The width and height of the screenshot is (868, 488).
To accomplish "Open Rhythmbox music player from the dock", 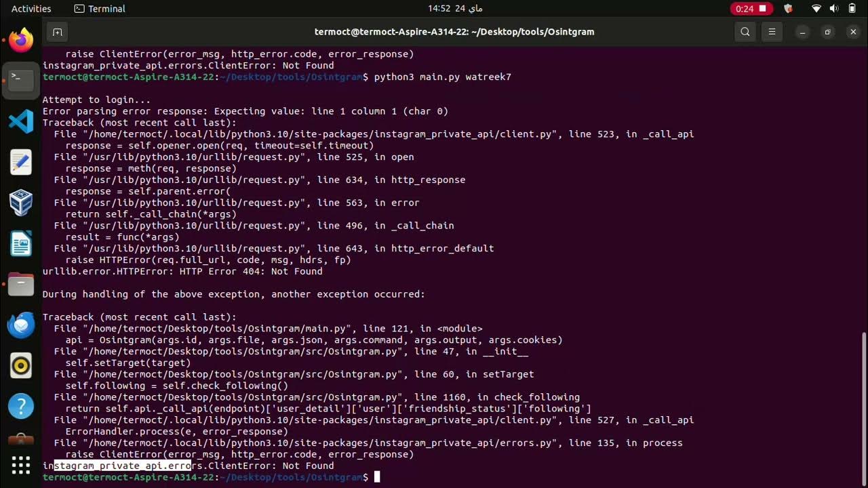I will click(21, 366).
